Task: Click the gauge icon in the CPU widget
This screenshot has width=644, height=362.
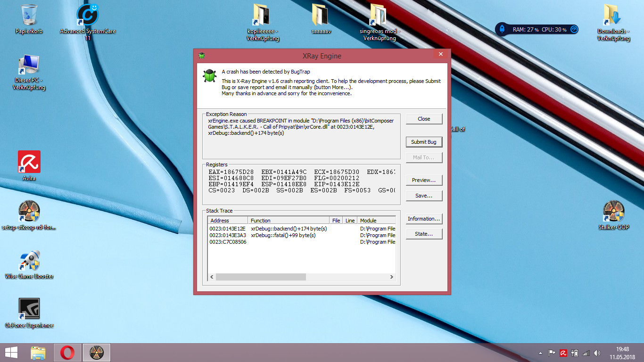Action: click(574, 29)
